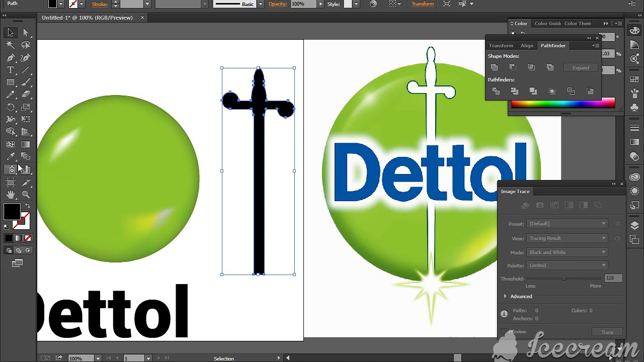Select the Direct Selection tool
The width and height of the screenshot is (644, 362).
[x=26, y=33]
